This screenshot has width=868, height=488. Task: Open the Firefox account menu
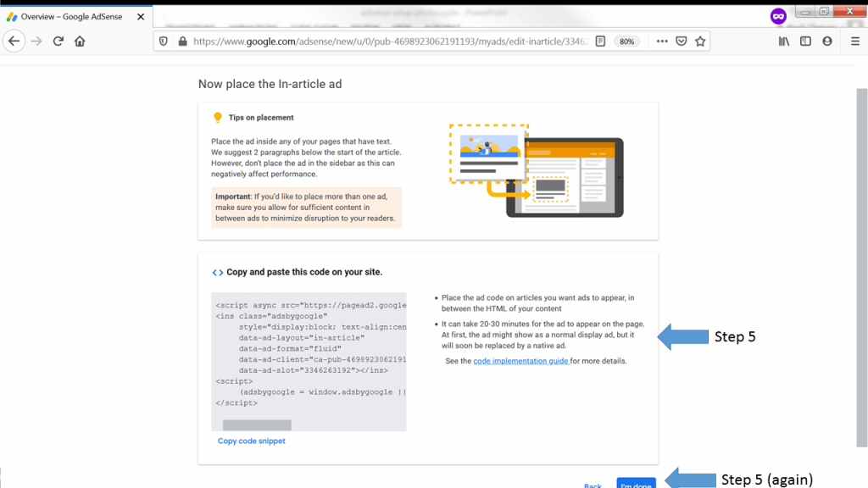pyautogui.click(x=827, y=41)
